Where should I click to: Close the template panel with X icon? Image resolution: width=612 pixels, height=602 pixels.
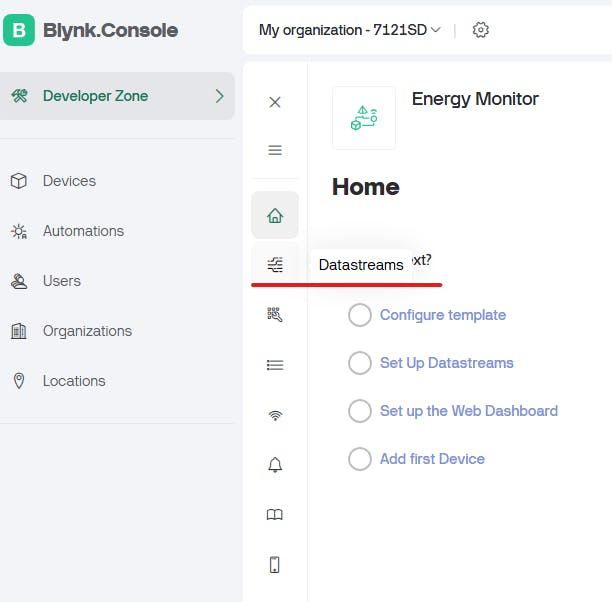[275, 102]
